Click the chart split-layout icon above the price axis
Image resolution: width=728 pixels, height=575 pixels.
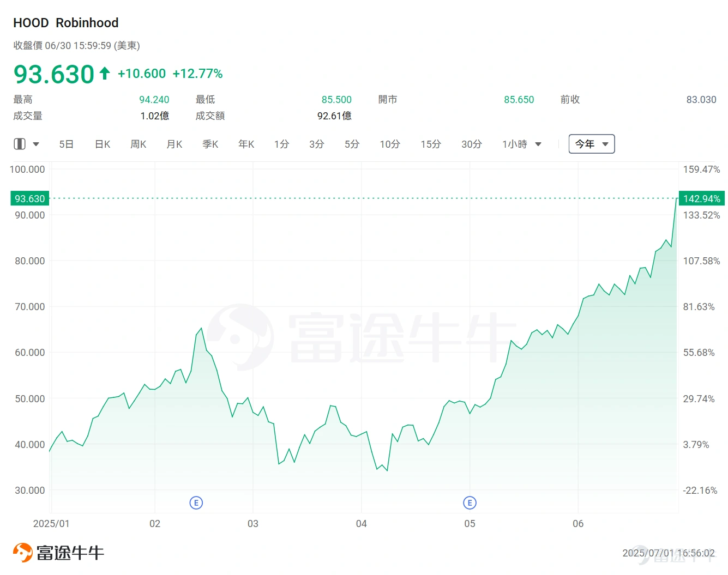pos(19,143)
